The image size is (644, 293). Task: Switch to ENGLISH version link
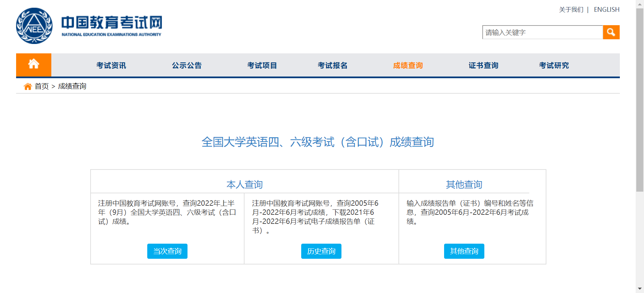[x=606, y=10]
